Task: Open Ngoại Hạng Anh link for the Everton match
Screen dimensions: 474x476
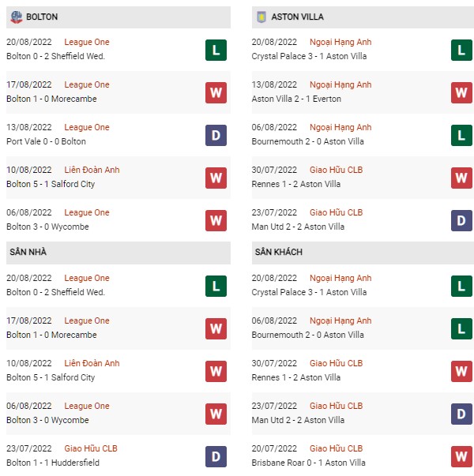Action: coord(340,84)
